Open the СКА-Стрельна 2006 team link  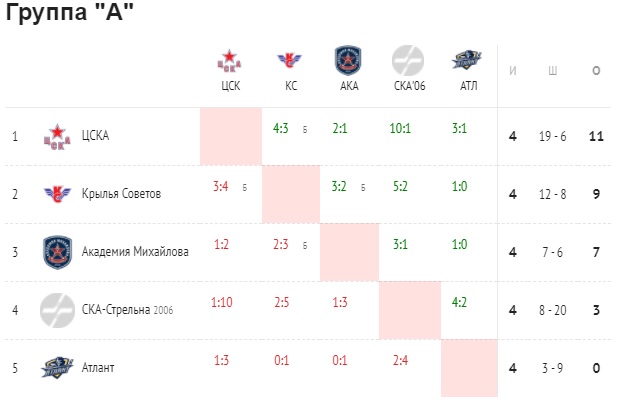[127, 309]
